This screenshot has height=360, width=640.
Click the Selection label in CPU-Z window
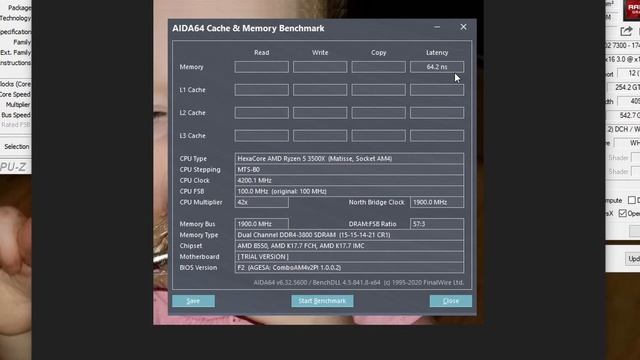pos(17,147)
